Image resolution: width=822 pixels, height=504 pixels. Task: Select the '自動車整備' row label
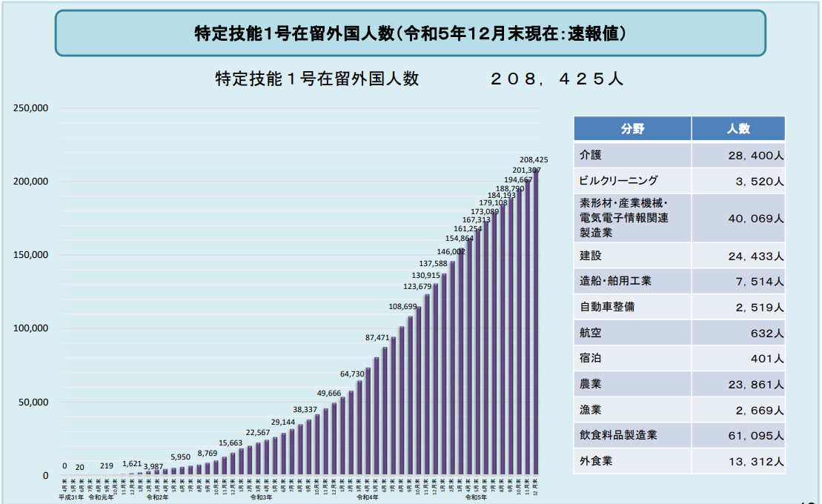click(x=607, y=307)
